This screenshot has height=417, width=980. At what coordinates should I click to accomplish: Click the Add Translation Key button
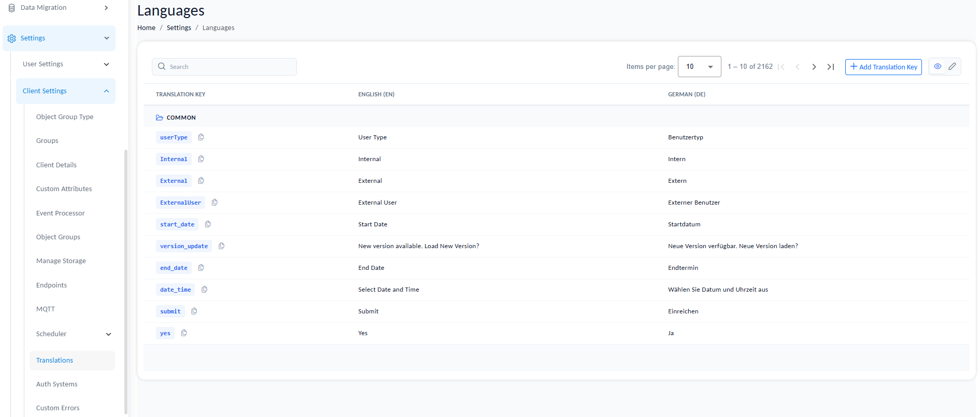click(x=883, y=67)
